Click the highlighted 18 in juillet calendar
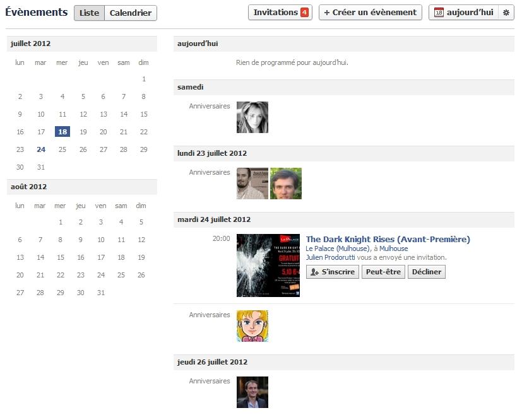The width and height of the screenshot is (522, 420). [62, 131]
